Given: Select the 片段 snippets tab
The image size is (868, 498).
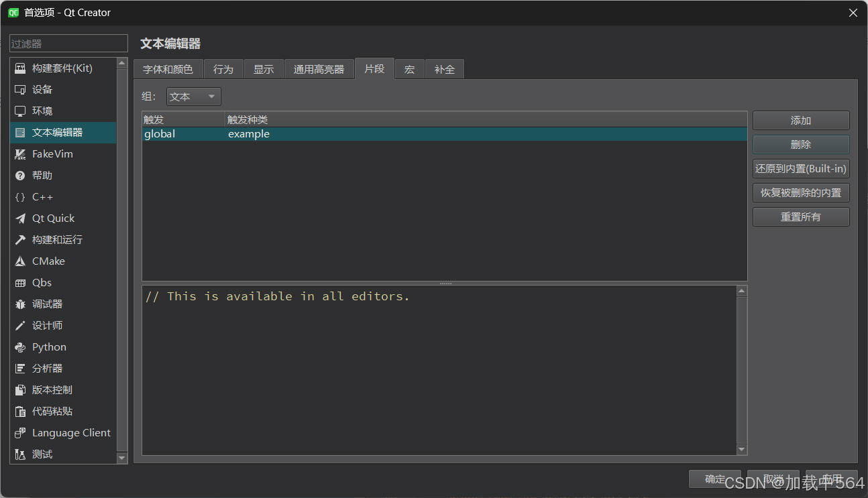Looking at the screenshot, I should pos(374,68).
